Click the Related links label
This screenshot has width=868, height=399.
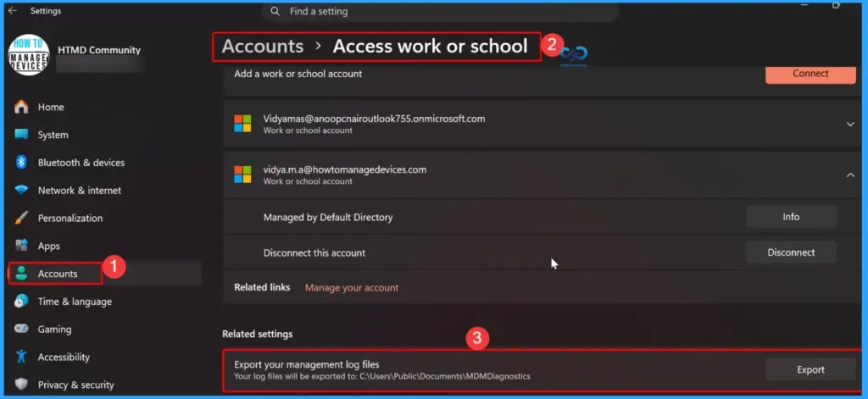point(262,287)
